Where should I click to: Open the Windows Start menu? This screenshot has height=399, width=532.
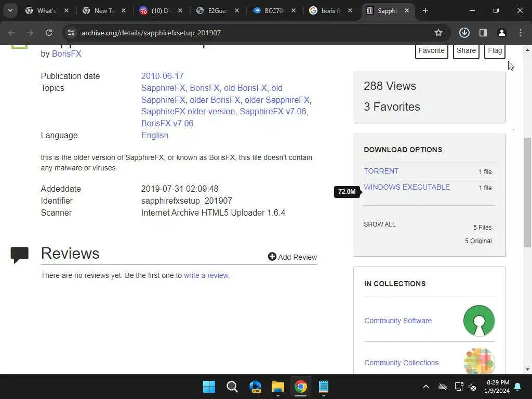pos(209,387)
